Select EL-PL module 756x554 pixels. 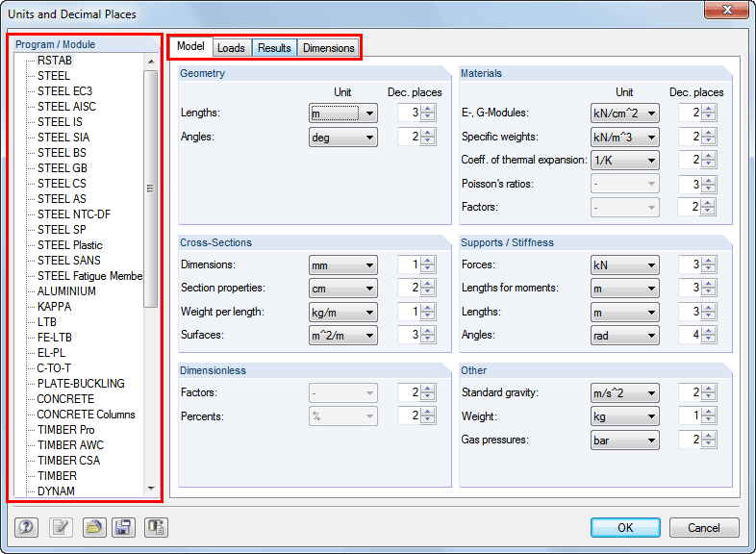pyautogui.click(x=51, y=353)
